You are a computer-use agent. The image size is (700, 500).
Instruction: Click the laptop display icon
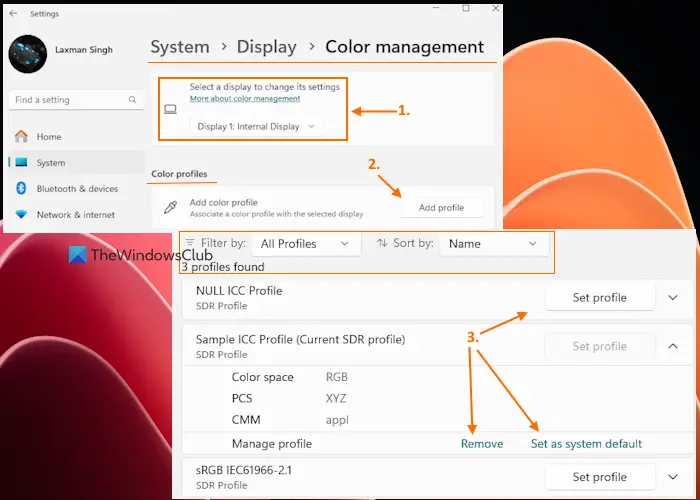170,109
